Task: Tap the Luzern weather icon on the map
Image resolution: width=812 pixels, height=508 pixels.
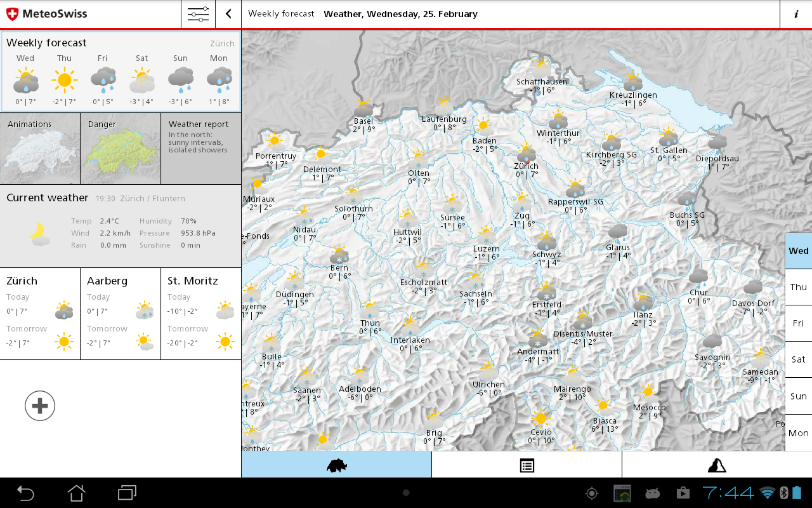Action: coord(486,236)
